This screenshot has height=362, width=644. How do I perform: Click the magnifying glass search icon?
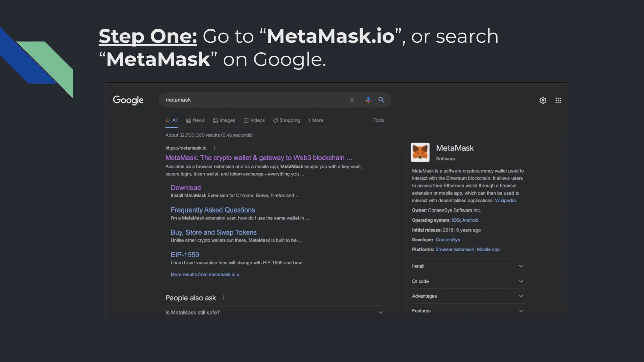(381, 100)
